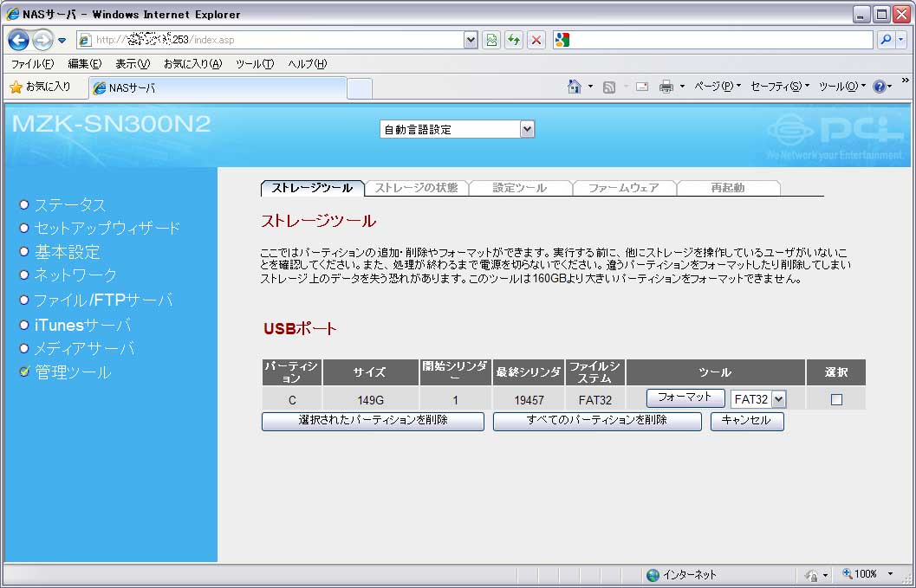Switch to the 再起動 tab

tap(728, 188)
